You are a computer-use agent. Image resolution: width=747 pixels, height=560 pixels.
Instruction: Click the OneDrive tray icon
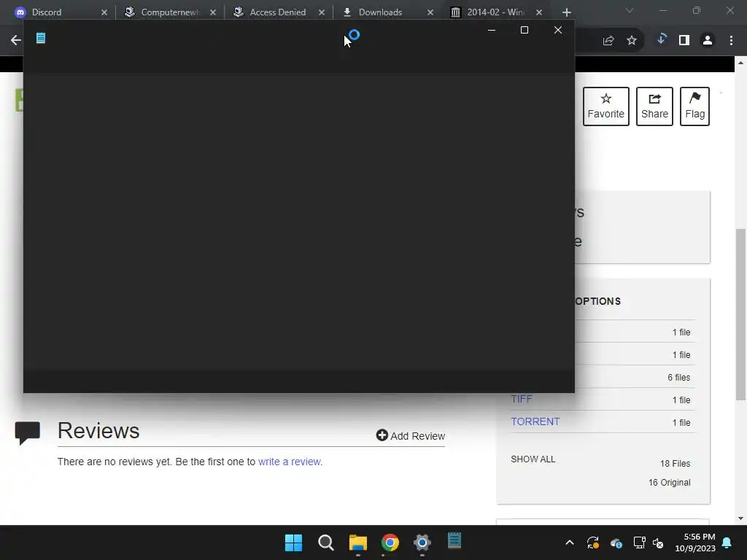616,542
